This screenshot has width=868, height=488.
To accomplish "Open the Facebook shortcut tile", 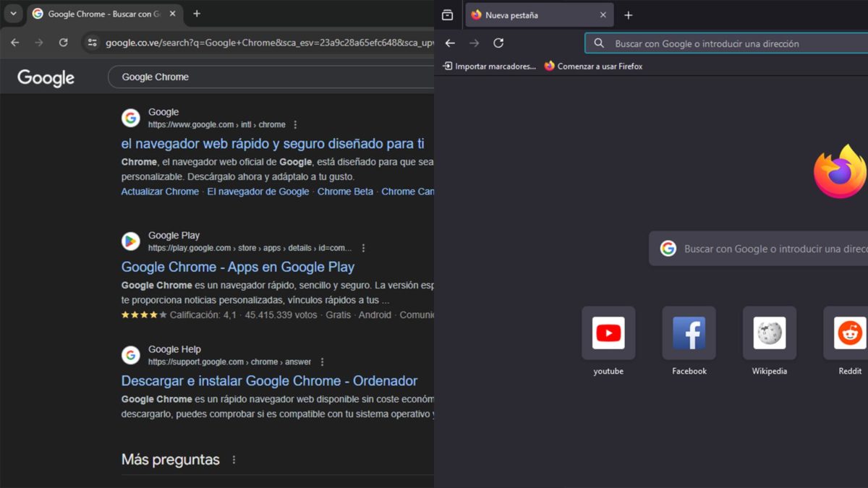I will (x=689, y=333).
